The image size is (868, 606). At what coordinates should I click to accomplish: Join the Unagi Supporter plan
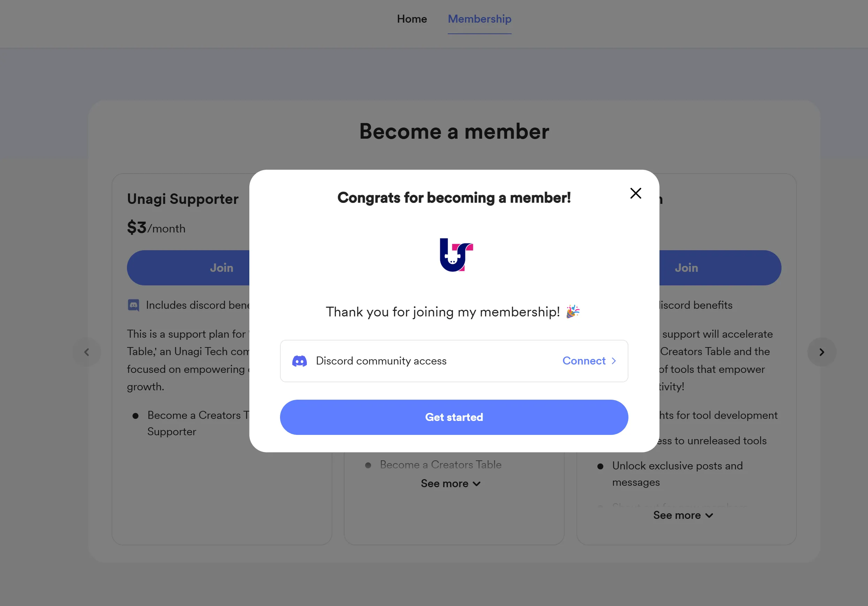coord(188,268)
